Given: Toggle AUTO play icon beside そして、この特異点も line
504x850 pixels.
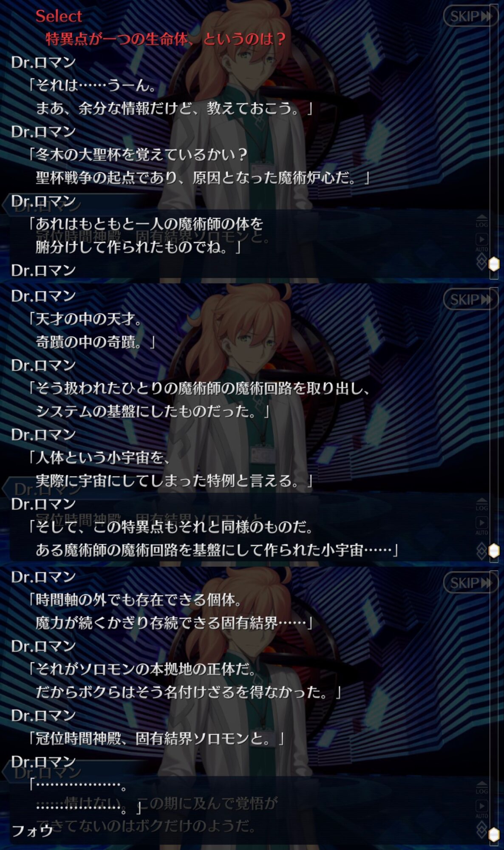Looking at the screenshot, I should (481, 526).
